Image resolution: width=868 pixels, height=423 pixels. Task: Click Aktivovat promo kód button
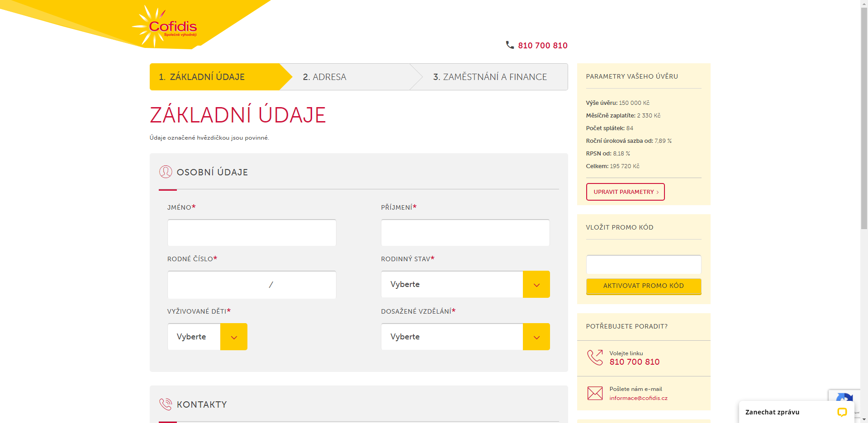(644, 286)
